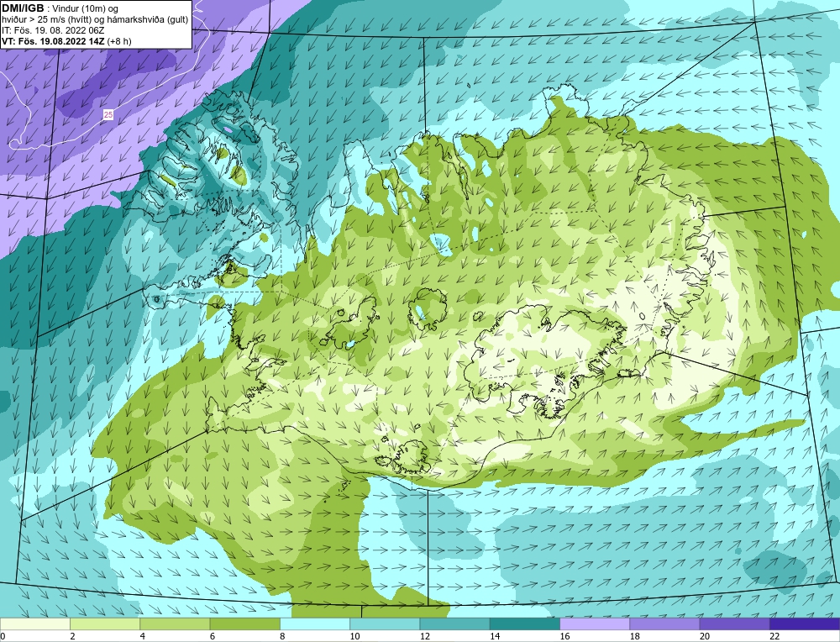Click the 18–20 m/s purple legend swatch
Image resolution: width=840 pixels, height=642 pixels.
tap(664, 624)
